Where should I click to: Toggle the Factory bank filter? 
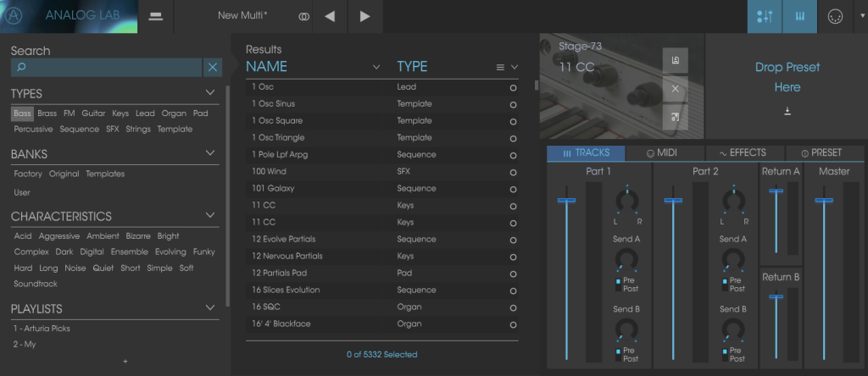tap(28, 174)
